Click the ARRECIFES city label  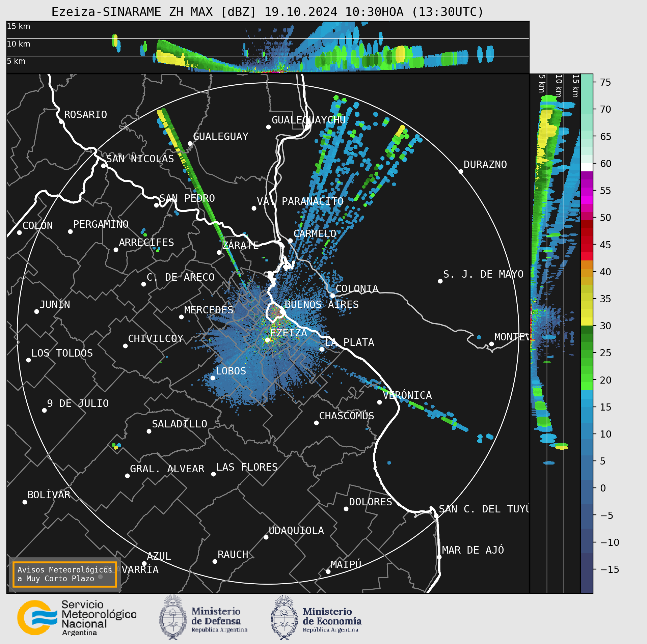point(146,243)
